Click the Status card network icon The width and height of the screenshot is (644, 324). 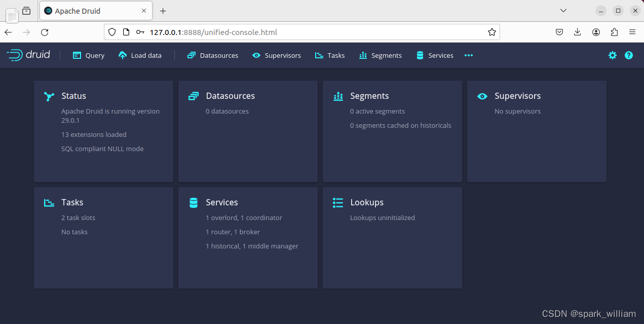click(x=49, y=96)
